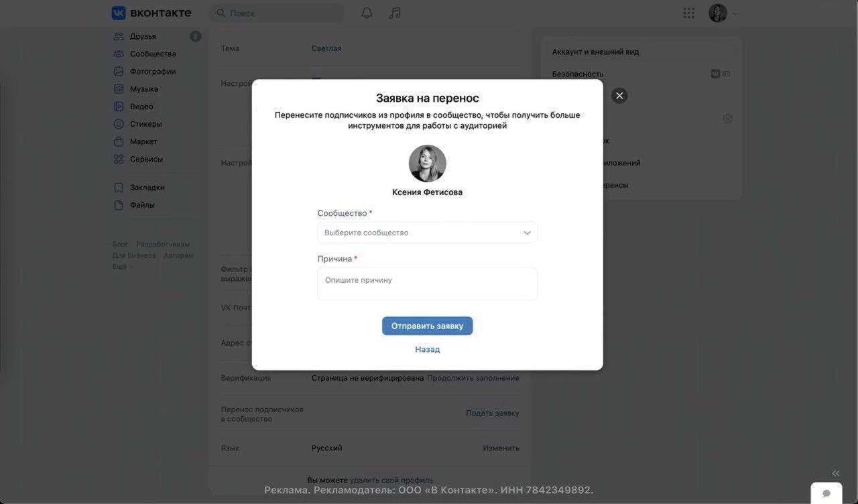Open the profile avatar menu arrow

click(735, 13)
